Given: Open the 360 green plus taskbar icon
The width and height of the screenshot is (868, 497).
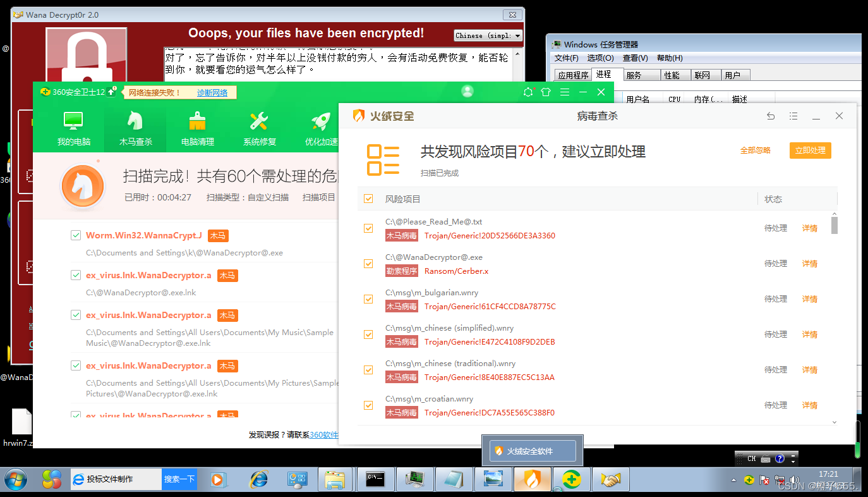Looking at the screenshot, I should click(x=572, y=480).
